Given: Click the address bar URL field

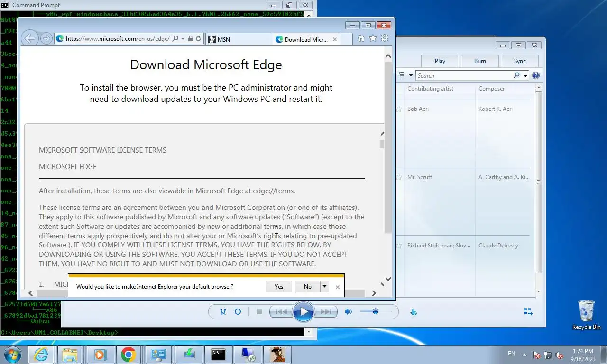Looking at the screenshot, I should 117,39.
